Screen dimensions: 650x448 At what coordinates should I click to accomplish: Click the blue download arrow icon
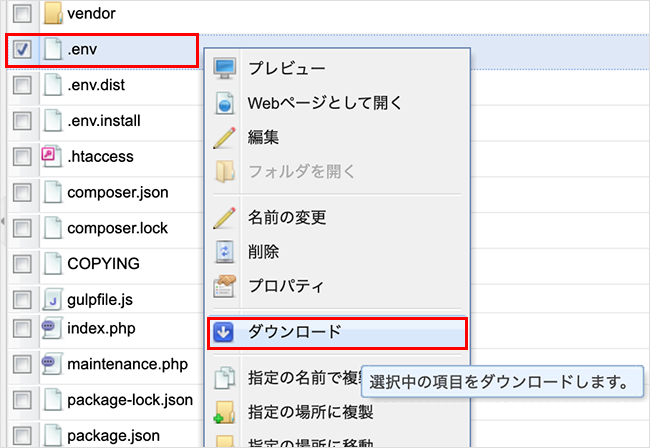click(x=225, y=332)
